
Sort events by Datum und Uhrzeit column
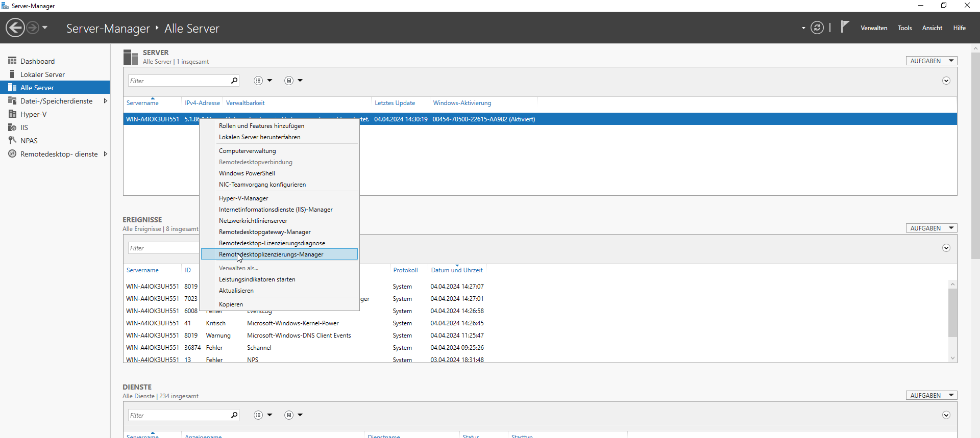click(456, 270)
